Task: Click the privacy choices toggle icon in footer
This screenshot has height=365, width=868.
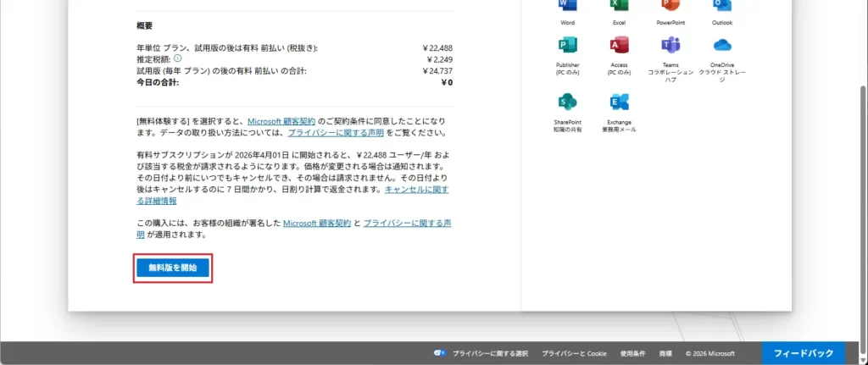Action: click(x=440, y=353)
